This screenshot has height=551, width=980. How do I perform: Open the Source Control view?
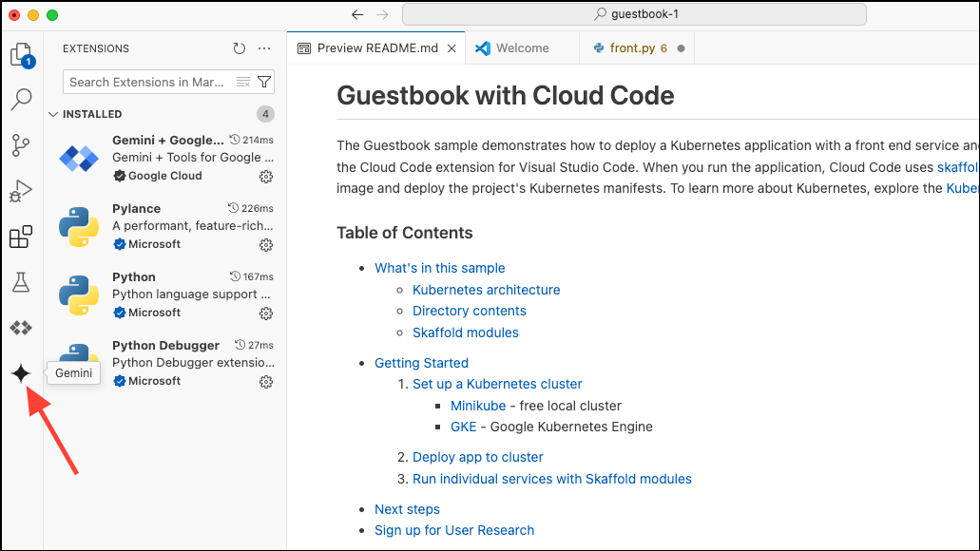pos(21,145)
